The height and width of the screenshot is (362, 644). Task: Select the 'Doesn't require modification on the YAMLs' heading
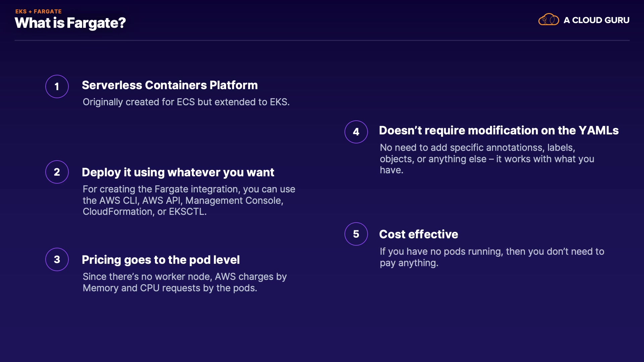[x=499, y=130]
